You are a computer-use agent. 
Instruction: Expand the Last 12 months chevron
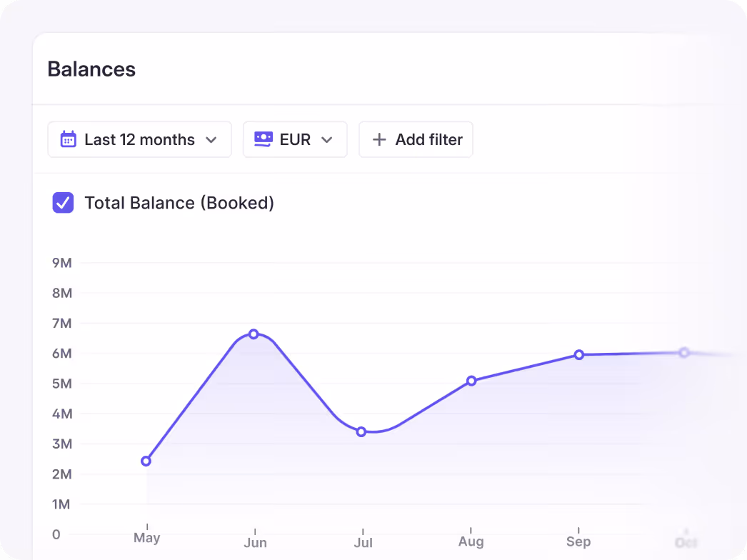click(211, 140)
